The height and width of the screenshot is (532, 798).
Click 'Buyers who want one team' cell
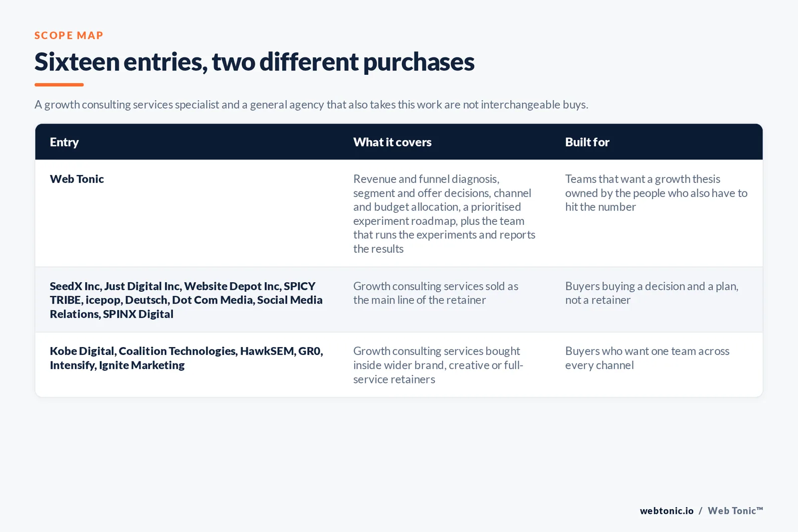647,358
